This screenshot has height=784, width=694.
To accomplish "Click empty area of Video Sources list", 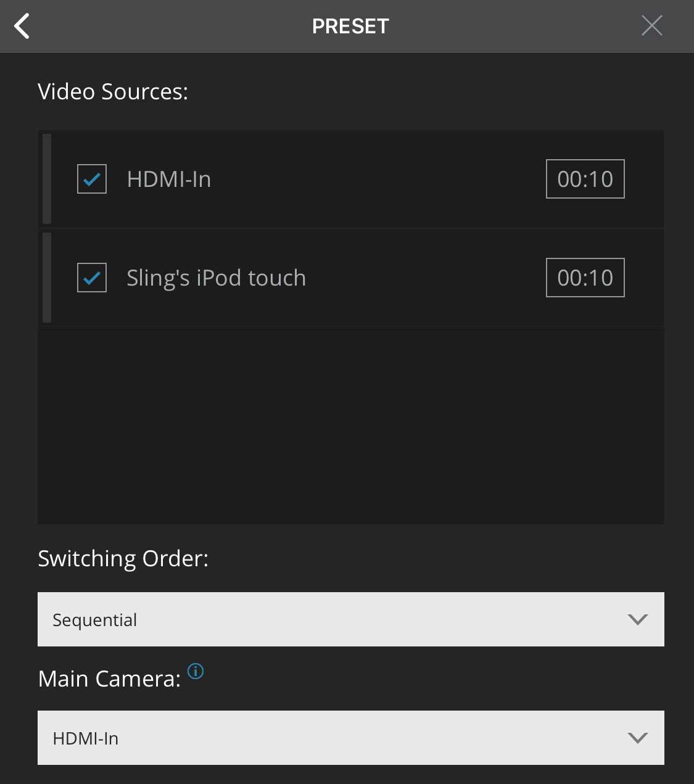I will click(351, 426).
